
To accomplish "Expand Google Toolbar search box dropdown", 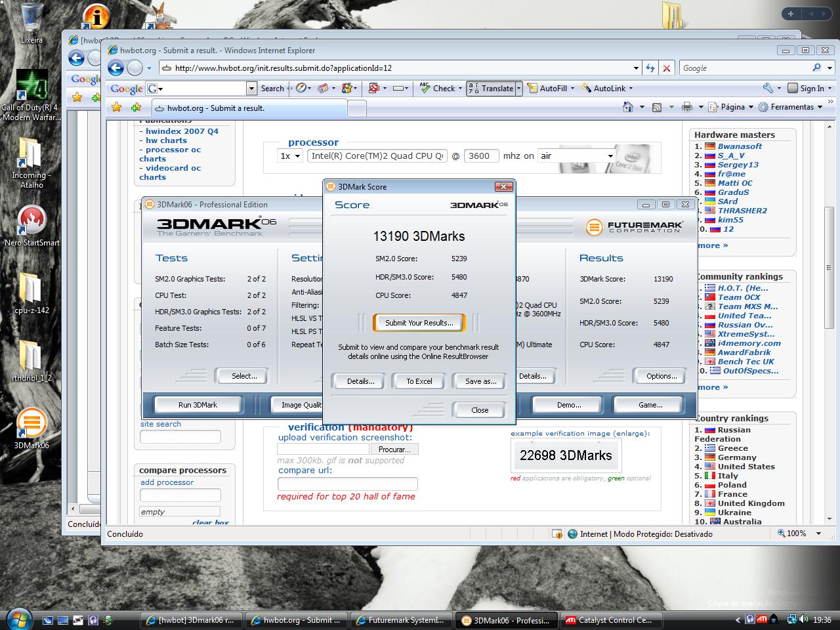I will (251, 88).
